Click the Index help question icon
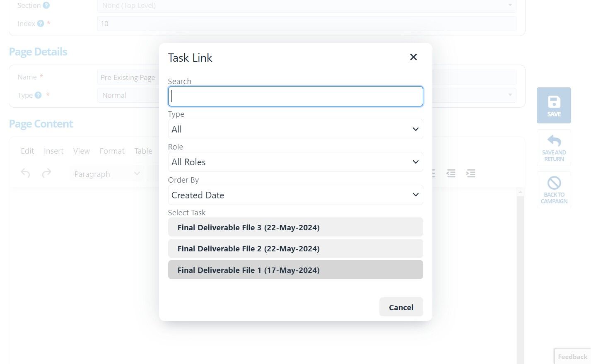 [41, 24]
